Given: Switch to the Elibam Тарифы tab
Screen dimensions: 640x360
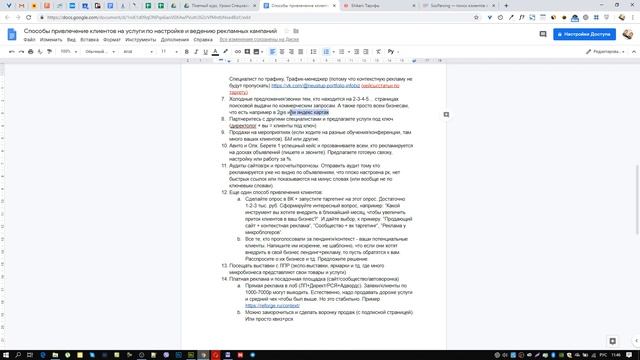Looking at the screenshot, I should pos(379,6).
